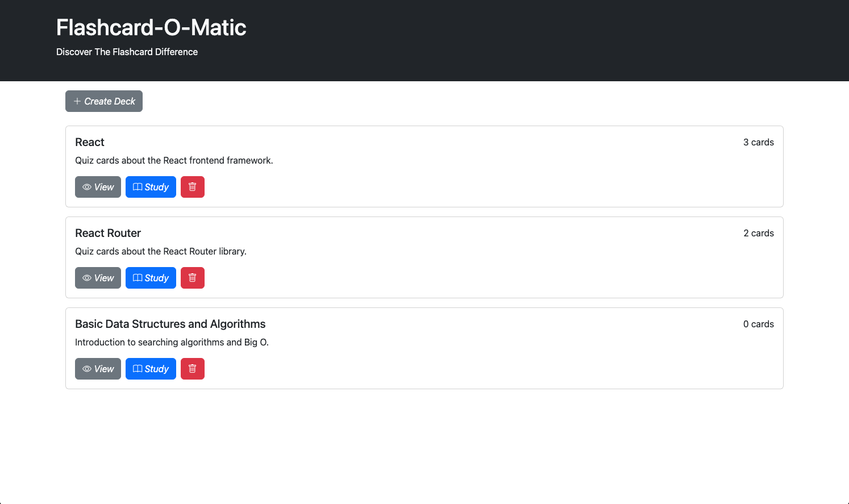Select the React Router deck title
This screenshot has width=849, height=504.
108,233
